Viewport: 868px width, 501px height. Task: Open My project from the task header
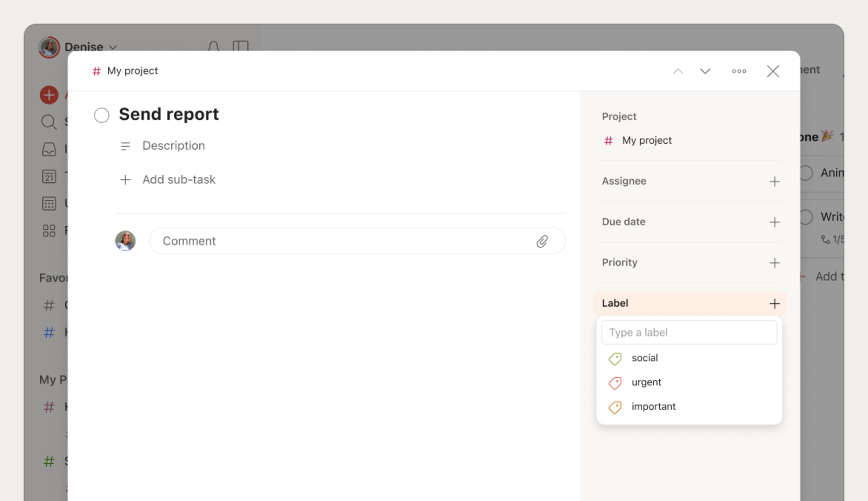click(132, 70)
